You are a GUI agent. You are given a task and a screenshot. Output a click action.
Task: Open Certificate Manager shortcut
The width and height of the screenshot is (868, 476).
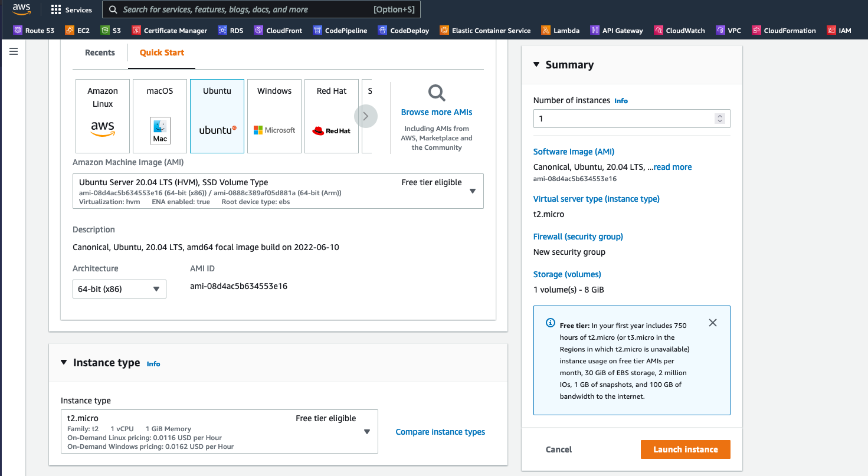[169, 30]
